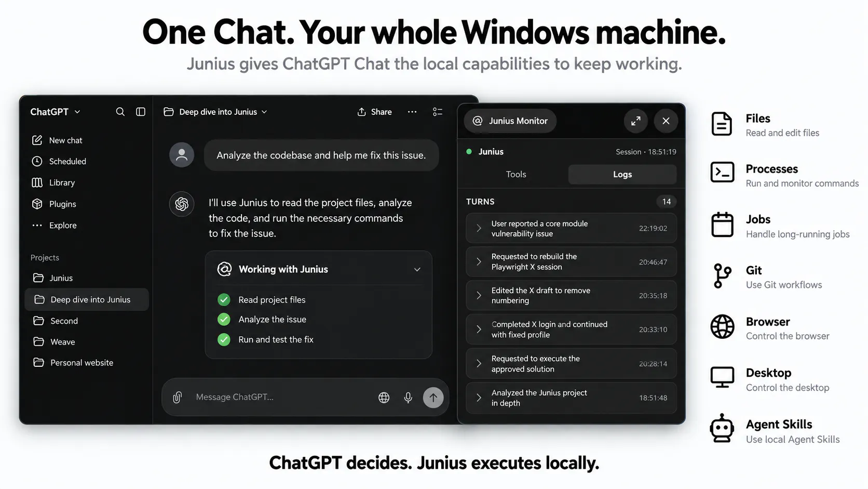Click the checklist view icon in header
Image resolution: width=868 pixels, height=489 pixels.
tap(438, 112)
